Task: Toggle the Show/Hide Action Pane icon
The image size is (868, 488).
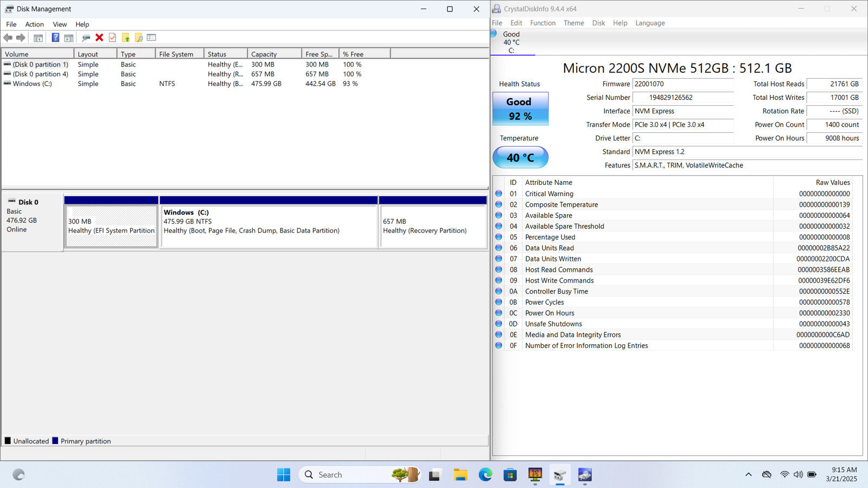Action: (69, 37)
